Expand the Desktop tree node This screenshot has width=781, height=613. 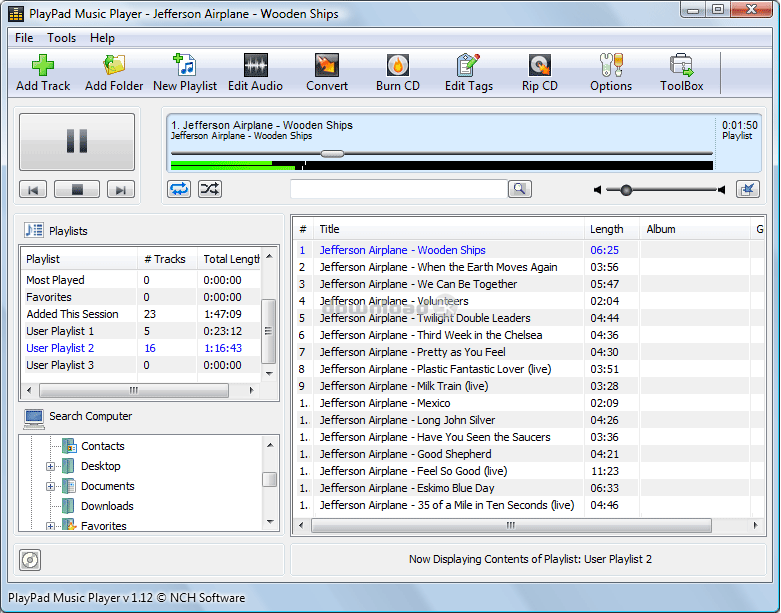coord(51,466)
